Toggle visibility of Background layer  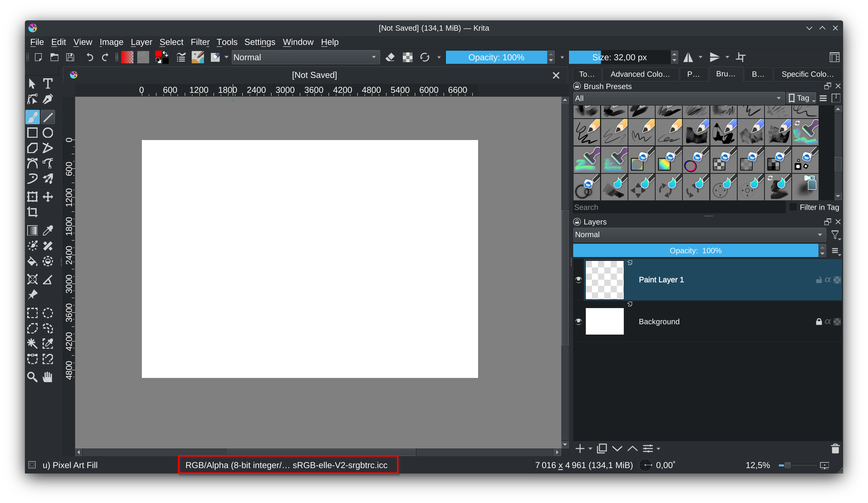click(579, 322)
